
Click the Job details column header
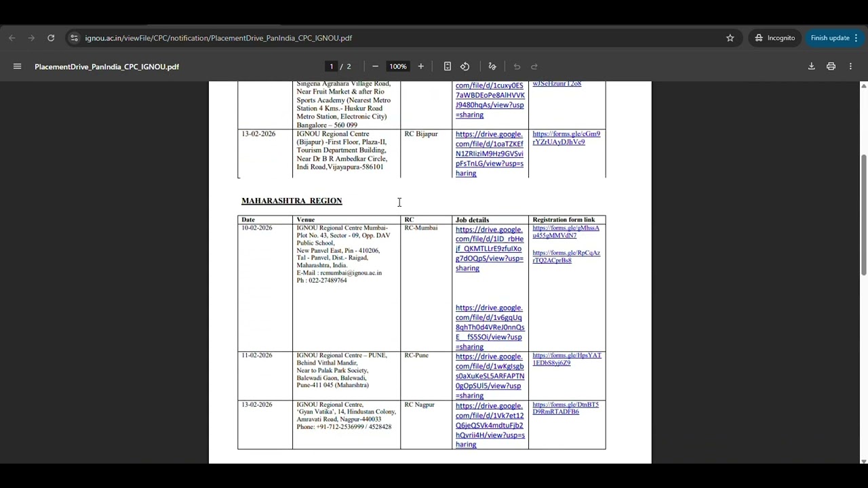tap(472, 220)
